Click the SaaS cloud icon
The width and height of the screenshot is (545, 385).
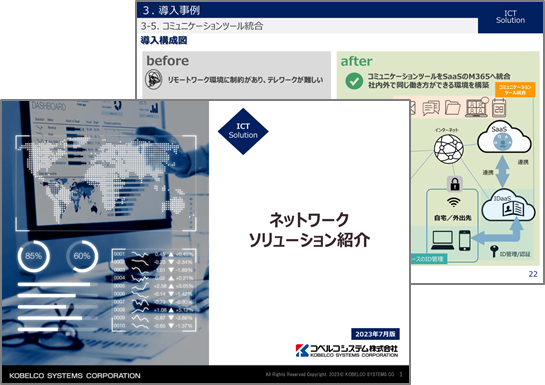click(x=504, y=138)
